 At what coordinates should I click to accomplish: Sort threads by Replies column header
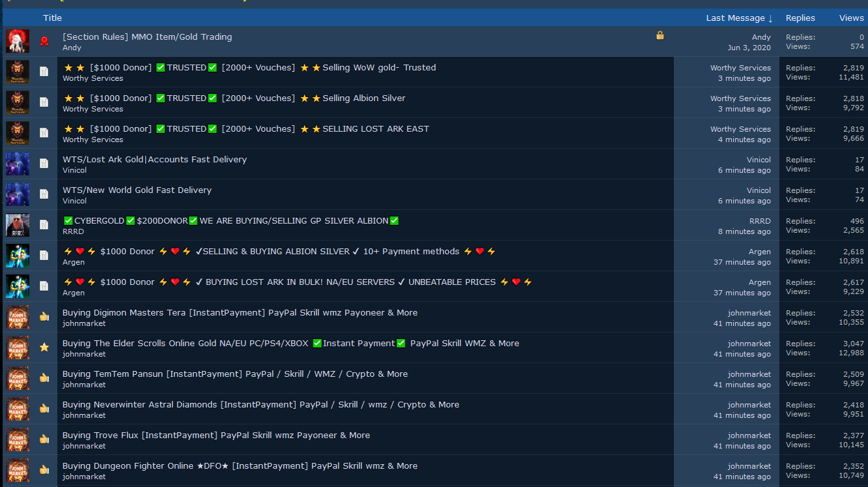click(x=800, y=18)
